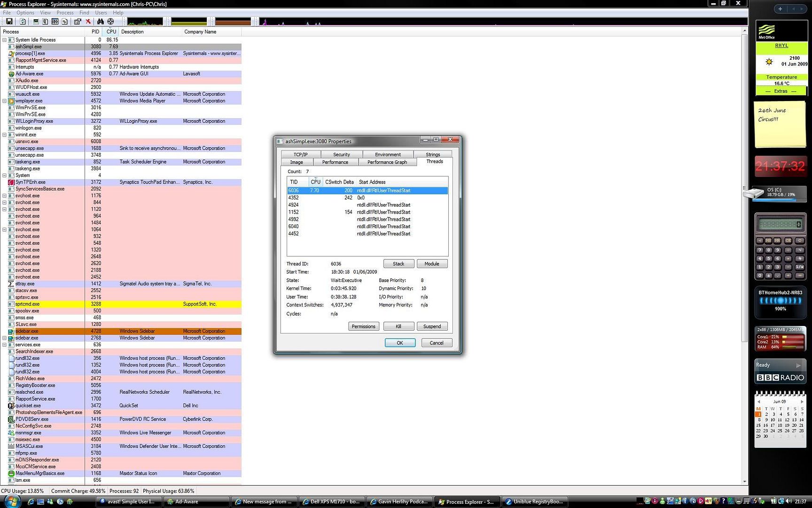Select thread row with TID 4352
Screen dimensions: 812x508
click(367, 198)
